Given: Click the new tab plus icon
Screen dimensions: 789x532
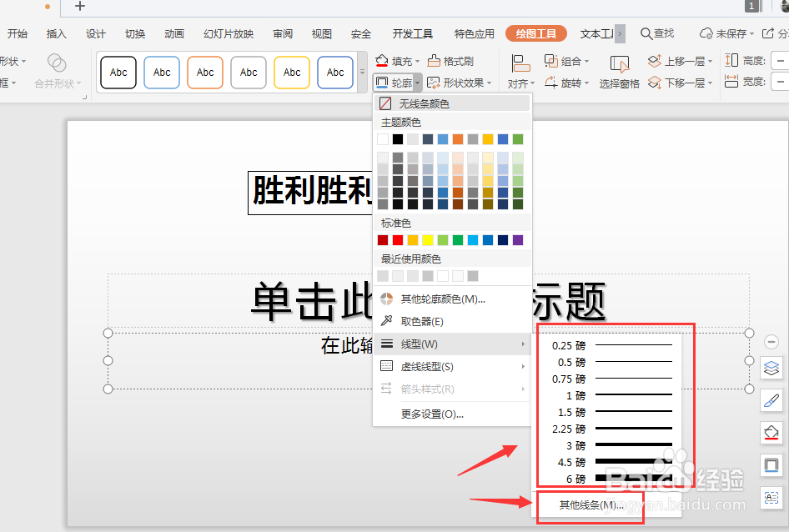Looking at the screenshot, I should click(x=80, y=6).
